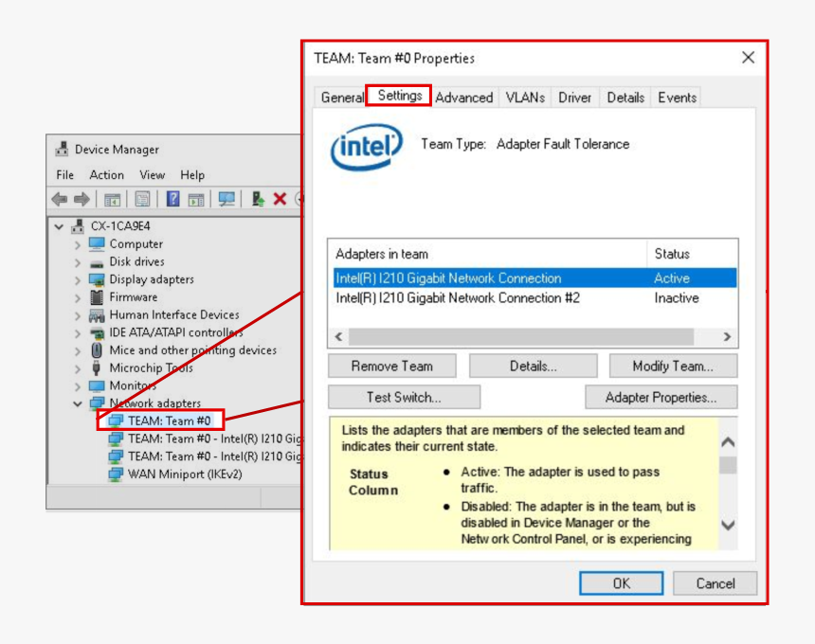Open Adapter Properties... button
Viewport: 815px width, 644px height.
pos(661,398)
